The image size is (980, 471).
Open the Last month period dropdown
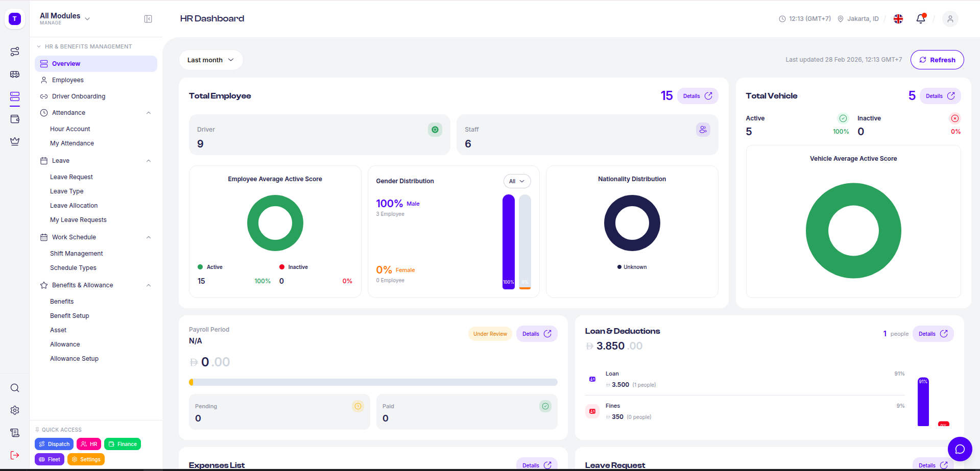click(210, 60)
